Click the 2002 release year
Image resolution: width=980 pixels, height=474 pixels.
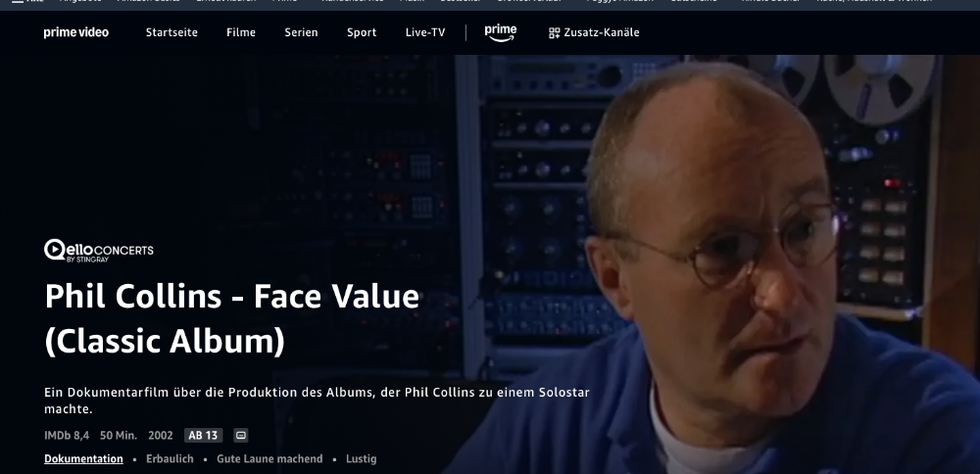pyautogui.click(x=161, y=435)
